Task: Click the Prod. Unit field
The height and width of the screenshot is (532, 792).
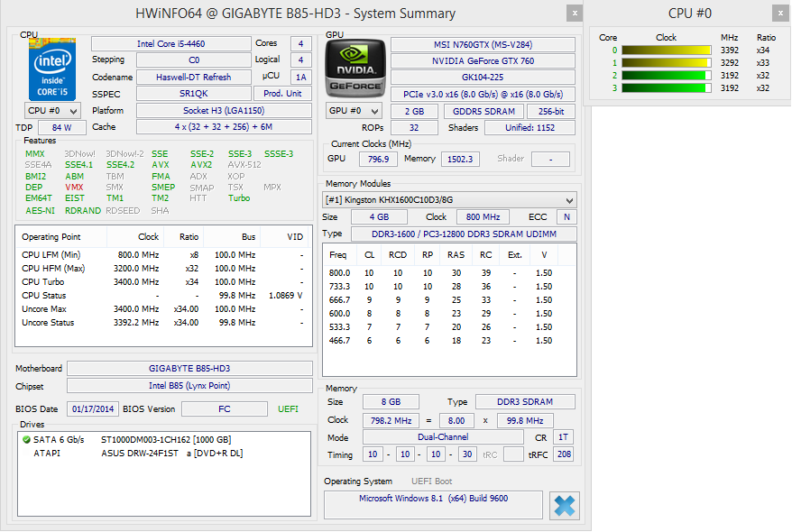Action: click(282, 94)
